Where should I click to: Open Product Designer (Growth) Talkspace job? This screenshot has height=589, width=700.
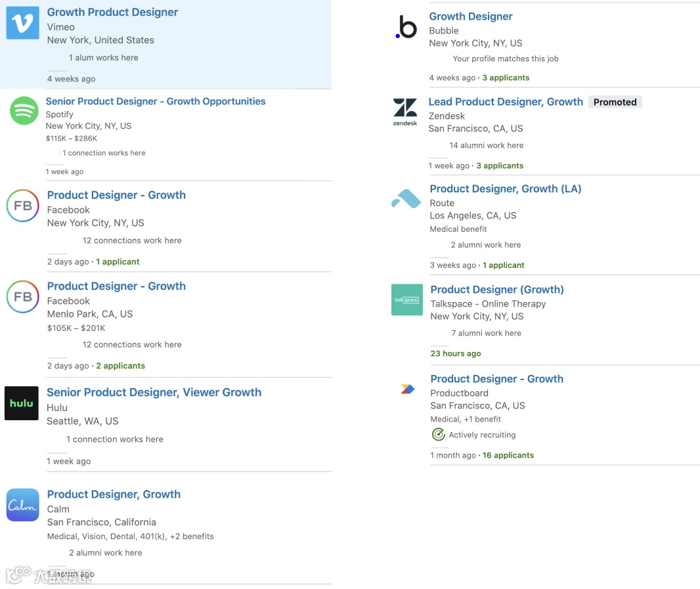496,290
